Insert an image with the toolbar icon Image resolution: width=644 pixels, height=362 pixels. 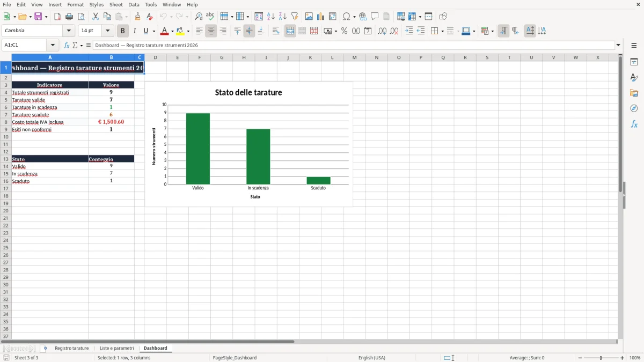(x=309, y=17)
